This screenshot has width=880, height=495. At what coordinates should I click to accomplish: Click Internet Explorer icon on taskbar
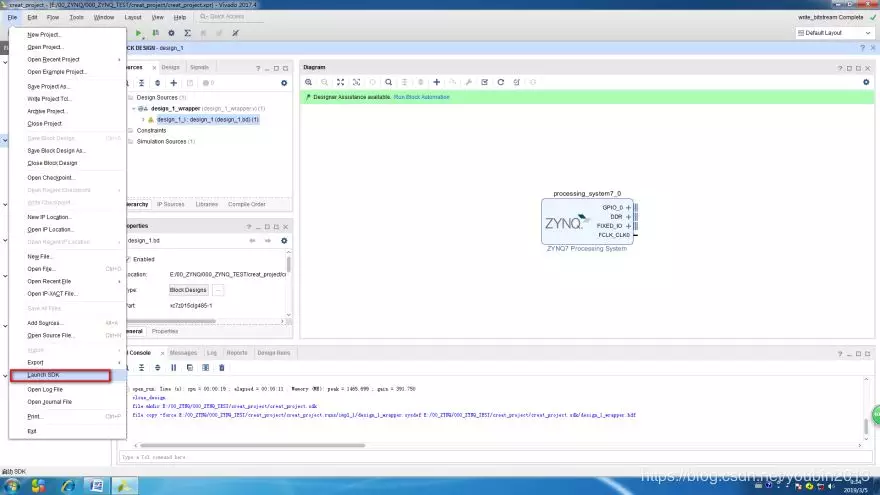68,485
